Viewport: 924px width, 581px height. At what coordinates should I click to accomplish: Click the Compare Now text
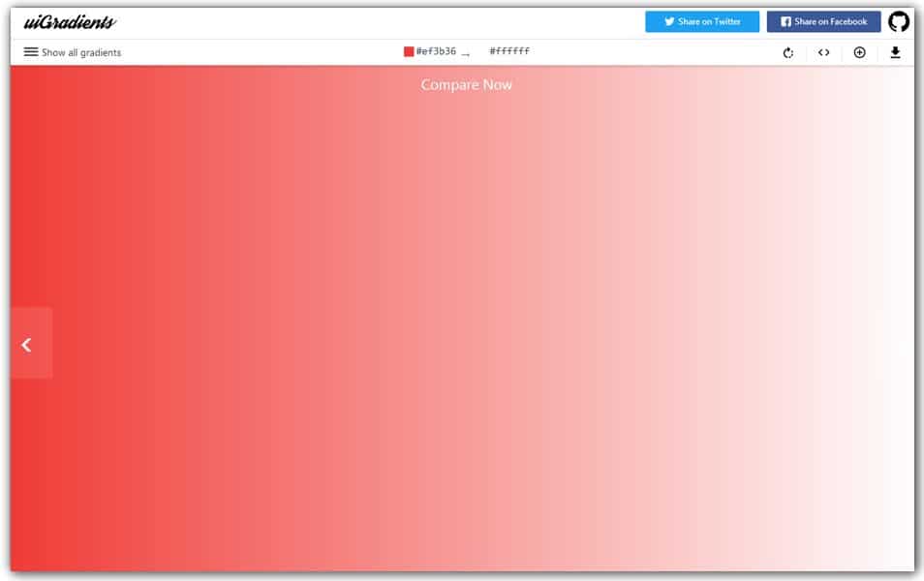[466, 85]
